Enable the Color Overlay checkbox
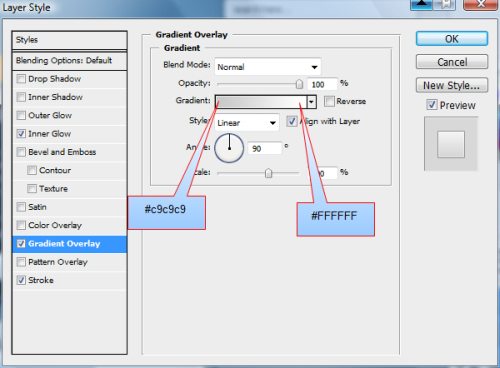 coord(21,225)
